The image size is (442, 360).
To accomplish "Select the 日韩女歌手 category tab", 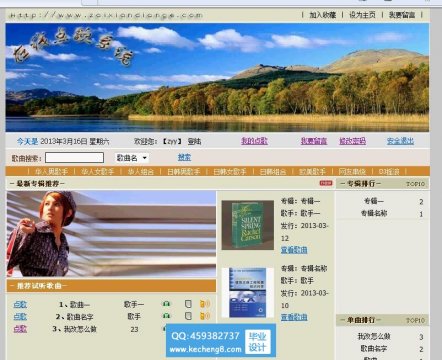I will 230,172.
